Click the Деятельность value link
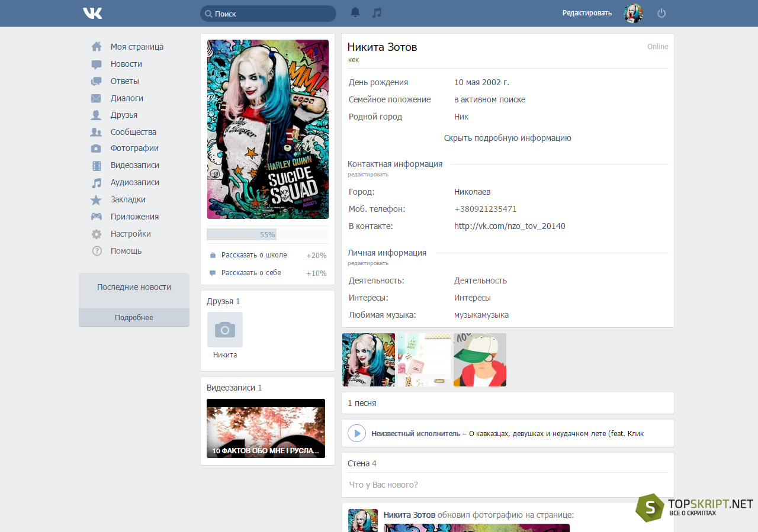 (480, 280)
